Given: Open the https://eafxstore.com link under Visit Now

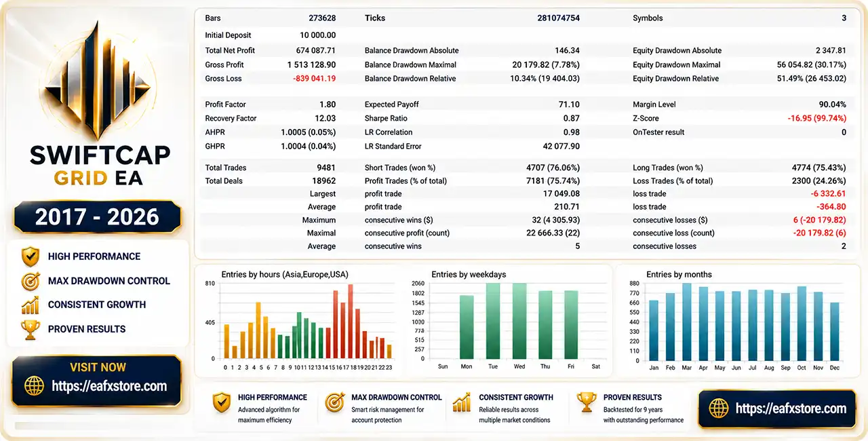Looking at the screenshot, I should click(x=109, y=386).
